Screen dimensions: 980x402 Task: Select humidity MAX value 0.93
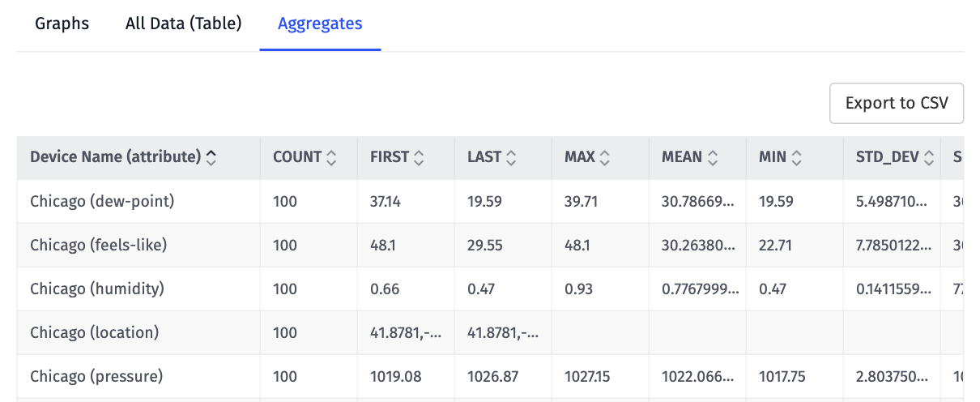579,289
